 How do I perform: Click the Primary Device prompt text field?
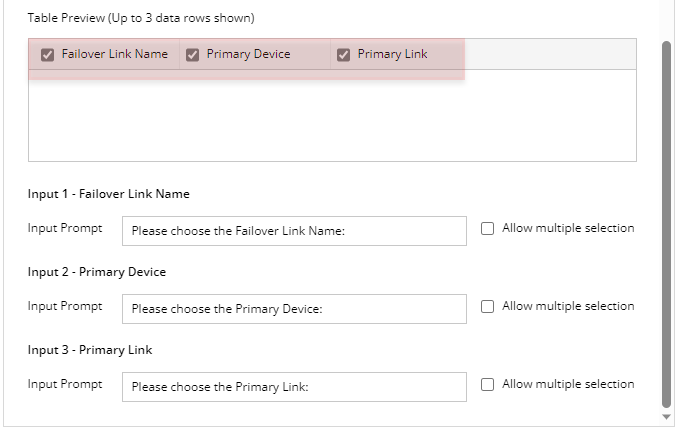click(294, 309)
